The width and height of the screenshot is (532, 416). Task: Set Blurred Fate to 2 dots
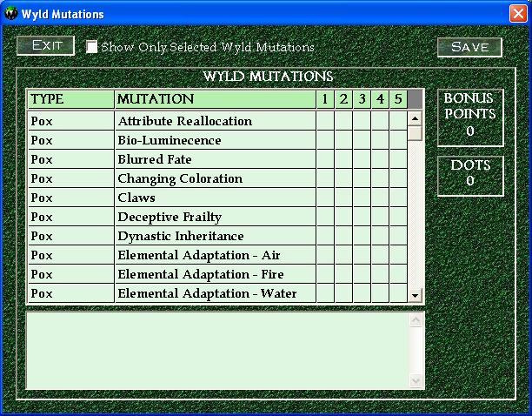click(343, 159)
